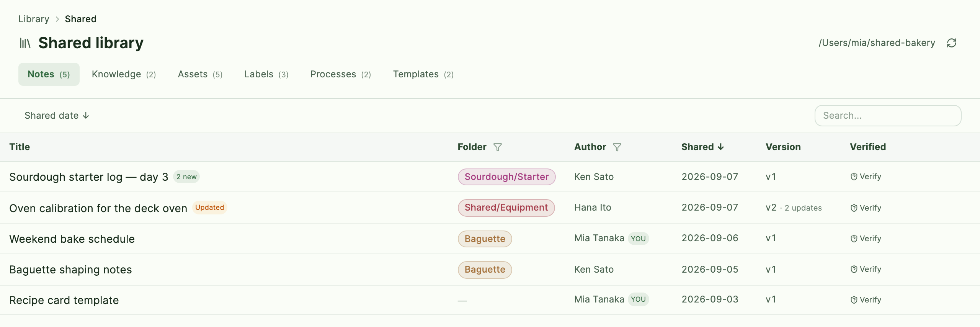Go to Library in the breadcrumb
Viewport: 980px width, 327px height.
point(34,19)
